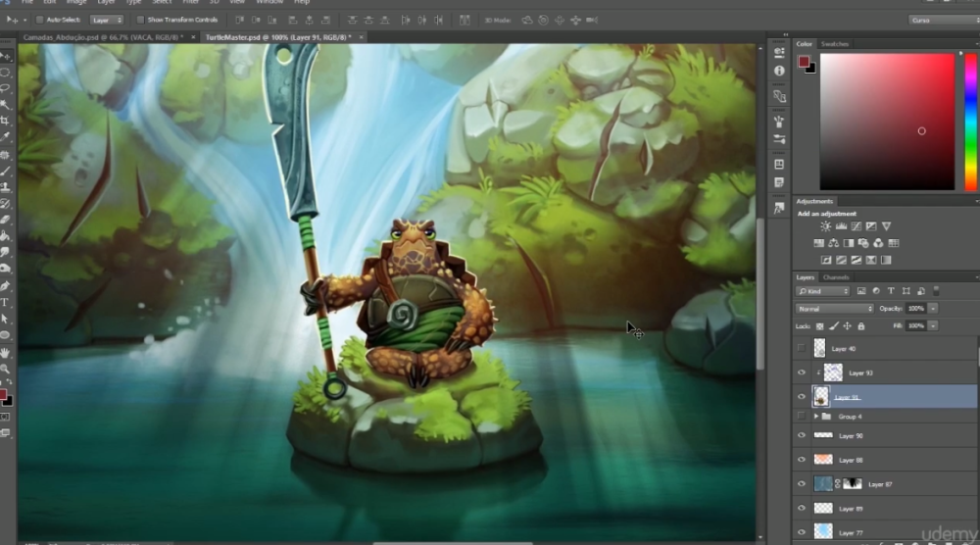Select the Horizontal Type tool
The height and width of the screenshot is (545, 980).
point(6,303)
